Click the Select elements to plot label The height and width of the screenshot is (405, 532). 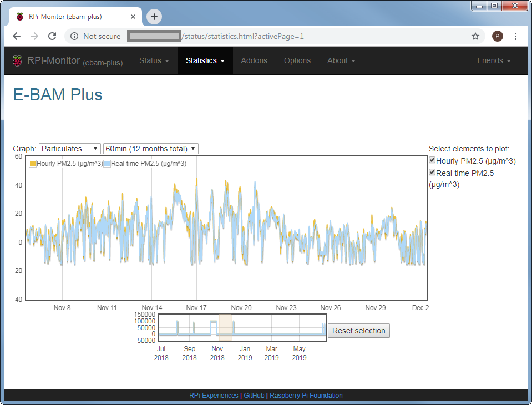(x=469, y=149)
